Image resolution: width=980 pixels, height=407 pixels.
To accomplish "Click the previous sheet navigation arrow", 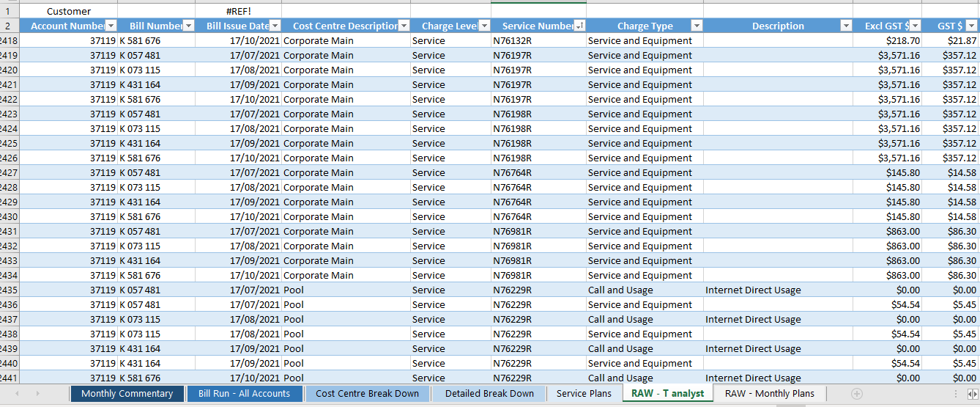I will (18, 394).
